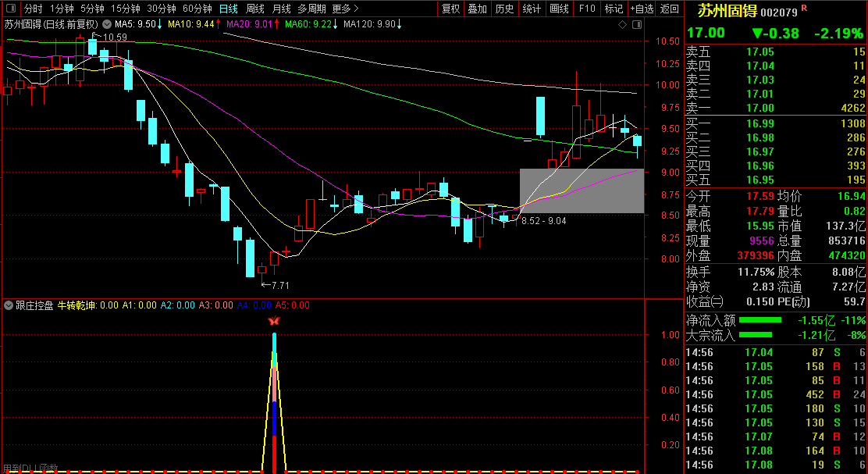Toggle 叠加 overlay comparison

click(x=477, y=9)
